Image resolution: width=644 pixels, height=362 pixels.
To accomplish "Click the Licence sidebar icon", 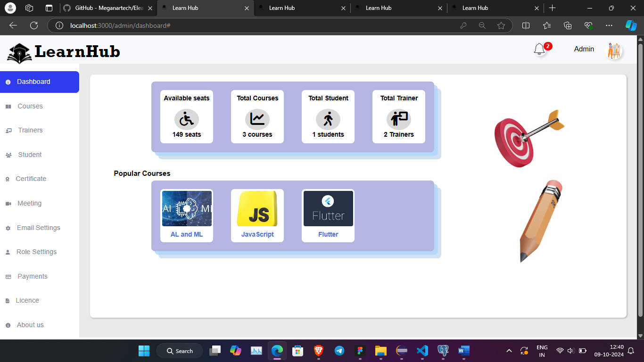I will click(x=8, y=300).
